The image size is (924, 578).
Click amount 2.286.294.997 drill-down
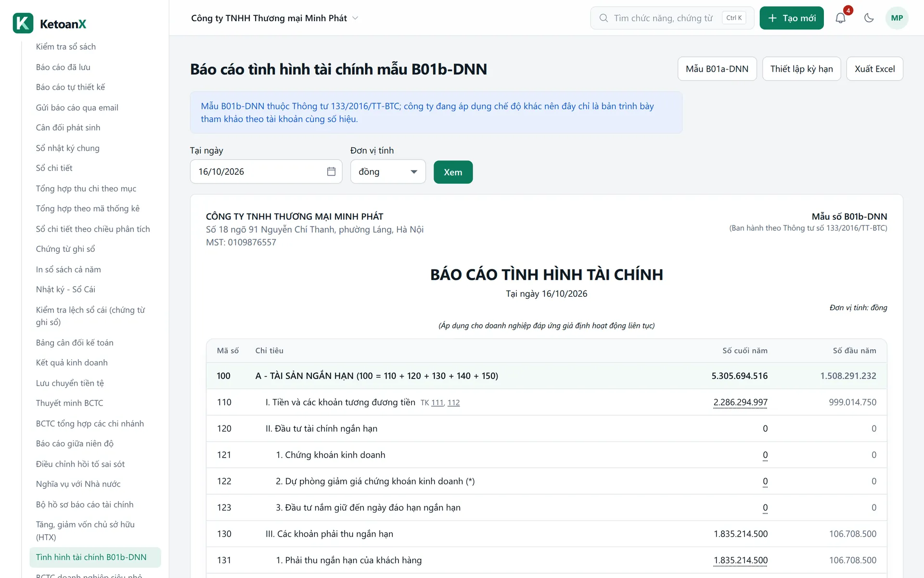tap(740, 402)
